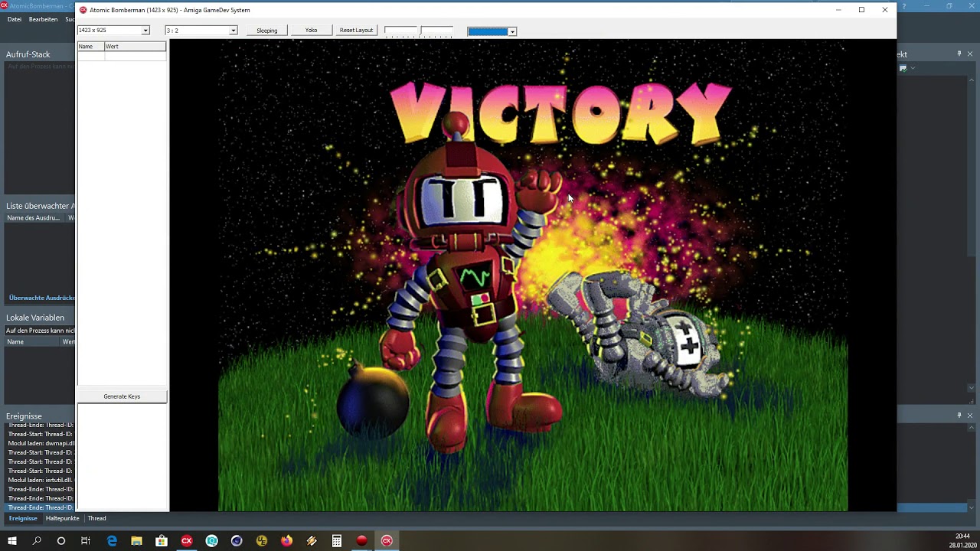Adjust the second toolbar slider

tap(436, 31)
